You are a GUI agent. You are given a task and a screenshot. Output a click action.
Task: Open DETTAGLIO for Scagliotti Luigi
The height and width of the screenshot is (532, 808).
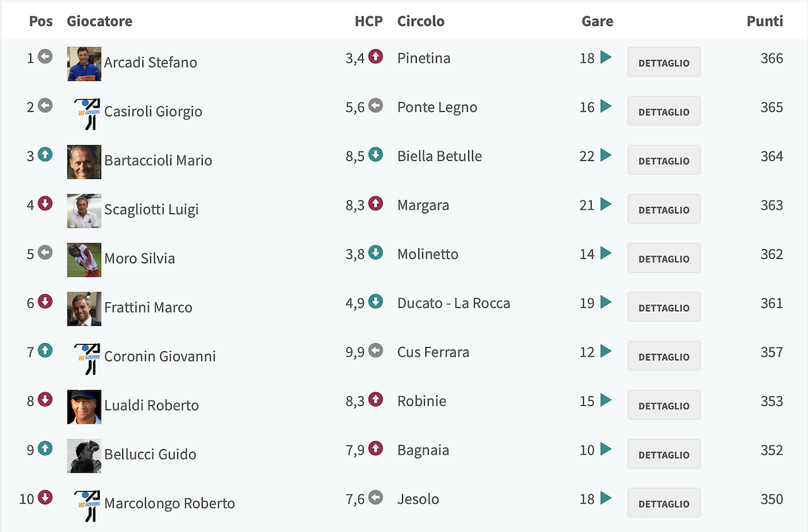664,209
